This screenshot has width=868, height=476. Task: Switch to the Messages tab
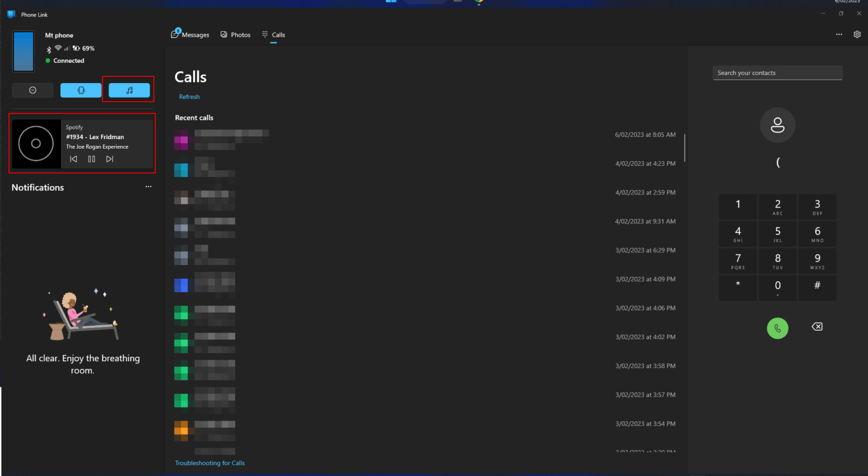pyautogui.click(x=190, y=35)
